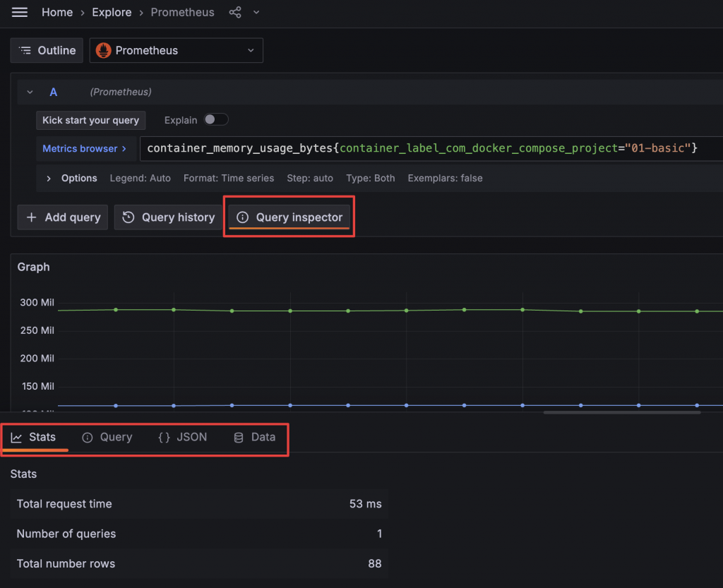723x588 pixels.
Task: Go to Home breadcrumb
Action: (57, 13)
